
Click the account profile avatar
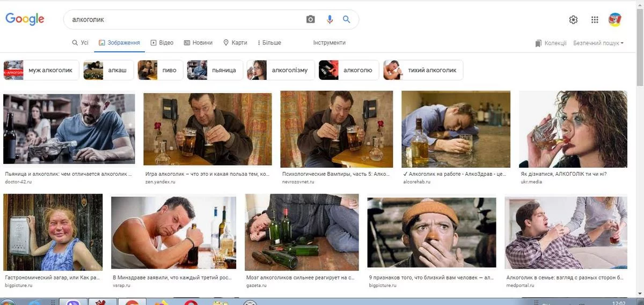pos(615,20)
